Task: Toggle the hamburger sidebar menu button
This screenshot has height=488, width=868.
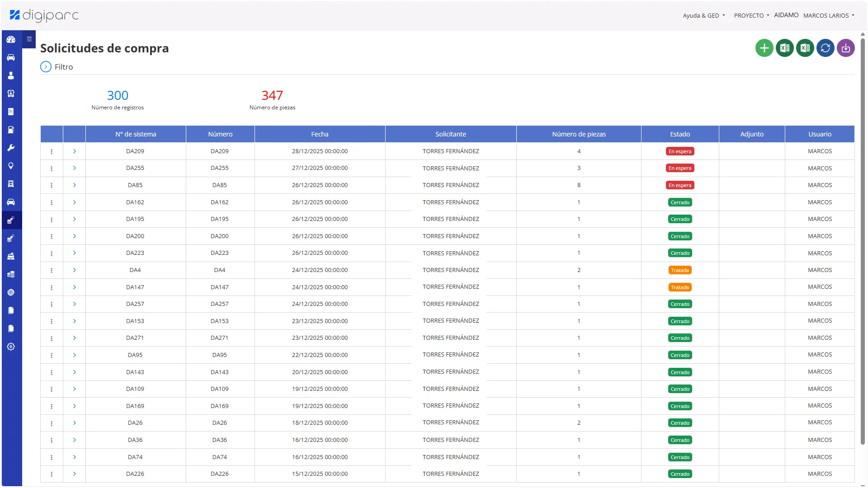Action: [x=29, y=39]
